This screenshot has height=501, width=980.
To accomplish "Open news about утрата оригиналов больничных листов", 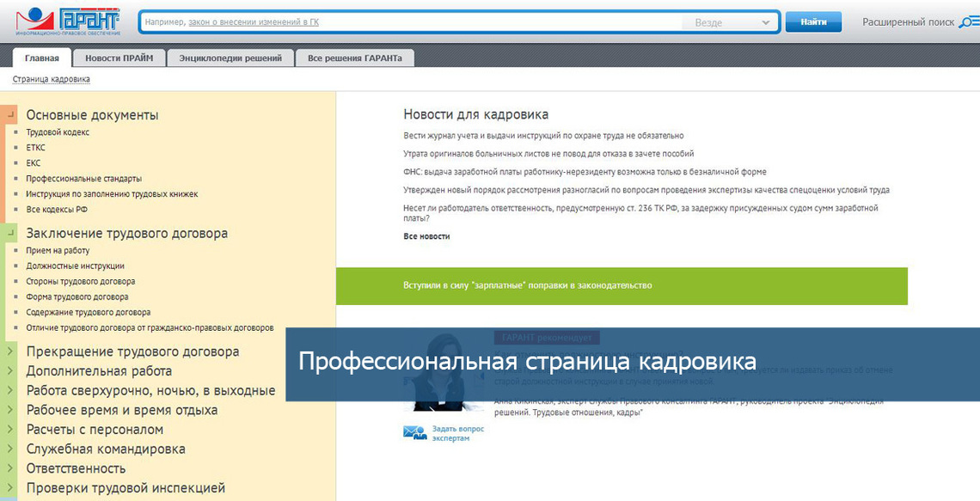I will tap(548, 154).
